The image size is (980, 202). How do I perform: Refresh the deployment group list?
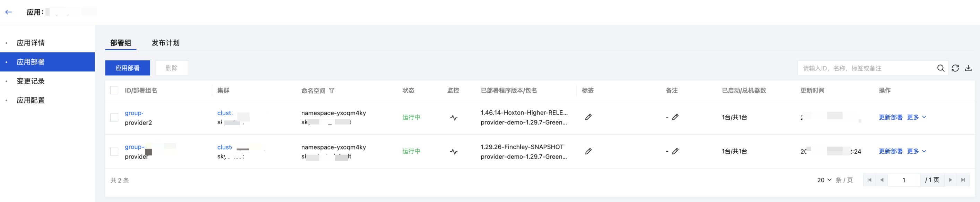(955, 68)
